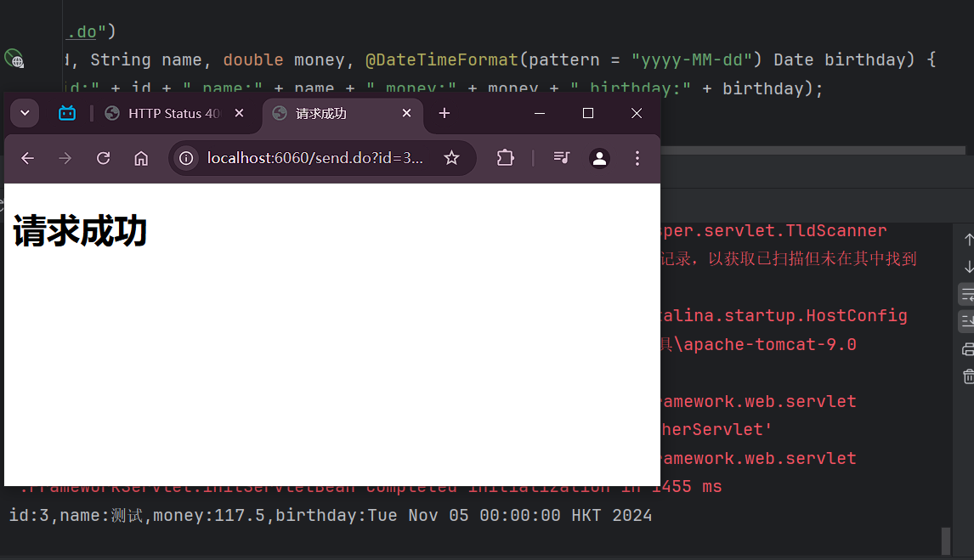The image size is (974, 560).
Task: Go to the browser home page
Action: [141, 158]
